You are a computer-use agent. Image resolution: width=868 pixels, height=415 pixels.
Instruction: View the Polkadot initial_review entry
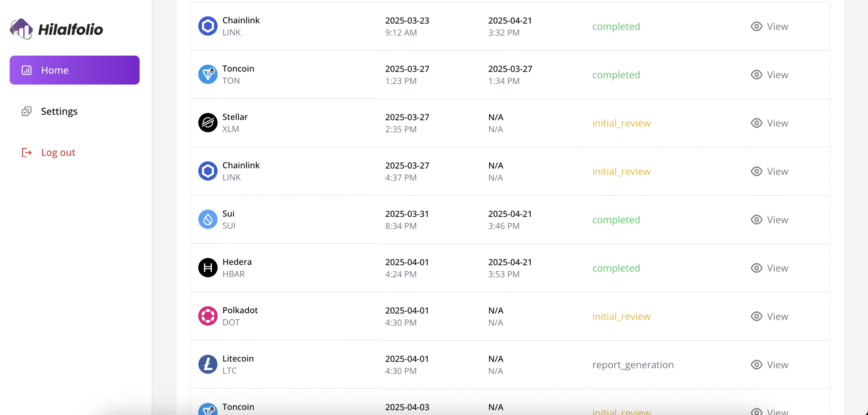coord(769,316)
